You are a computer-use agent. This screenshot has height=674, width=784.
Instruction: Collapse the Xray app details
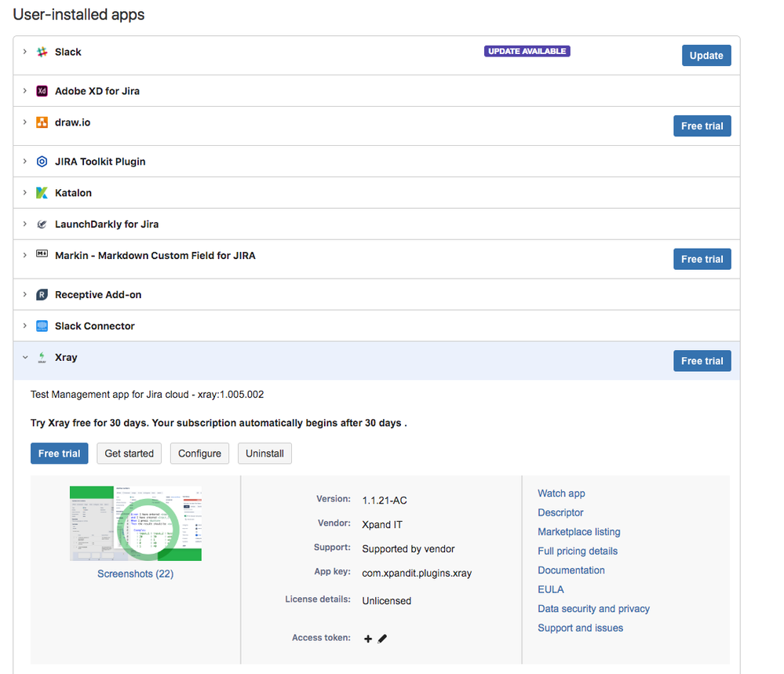click(x=25, y=358)
